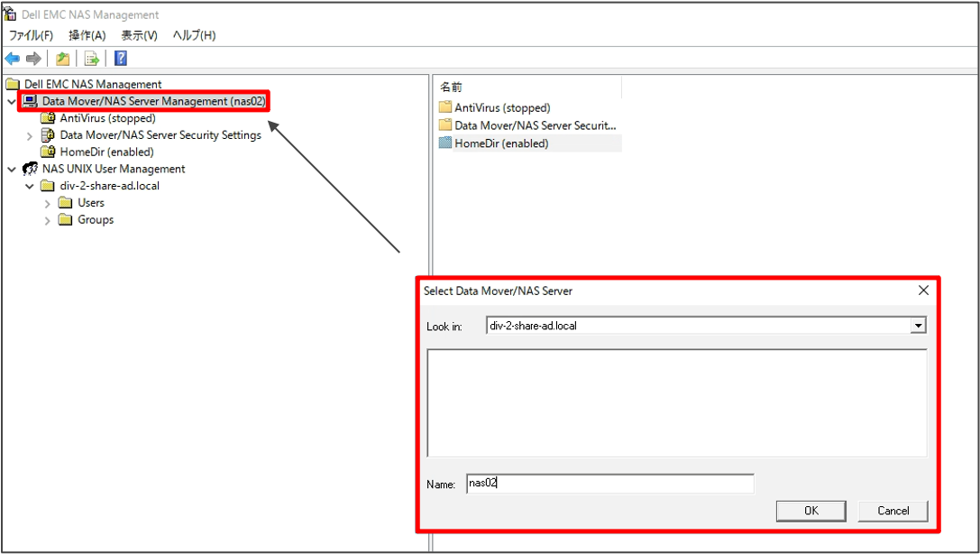Click the Up one level folder icon
Viewport: 980px width, 554px height.
coord(62,59)
